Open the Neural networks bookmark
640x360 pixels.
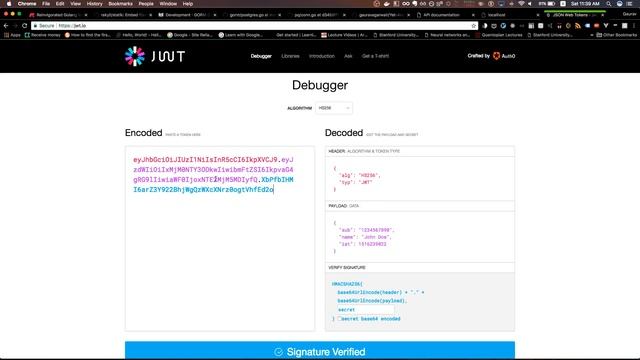pyautogui.click(x=447, y=35)
